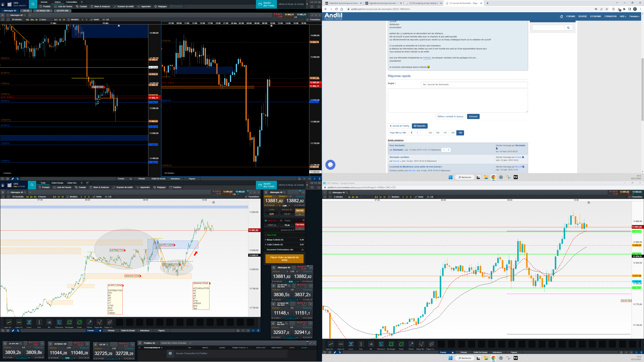
Task: Open the Marché order type dropdown
Action: tap(300, 214)
